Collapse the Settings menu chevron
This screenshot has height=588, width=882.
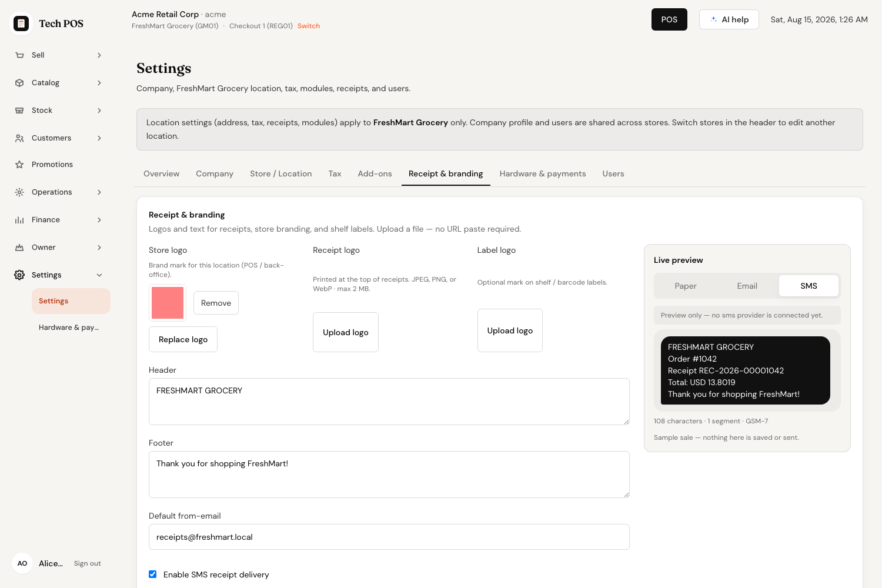click(99, 275)
